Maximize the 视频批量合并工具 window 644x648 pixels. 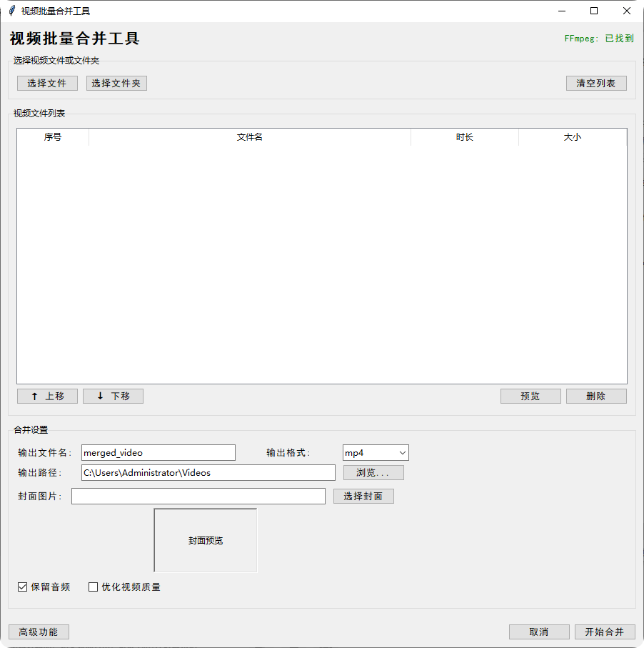(594, 11)
